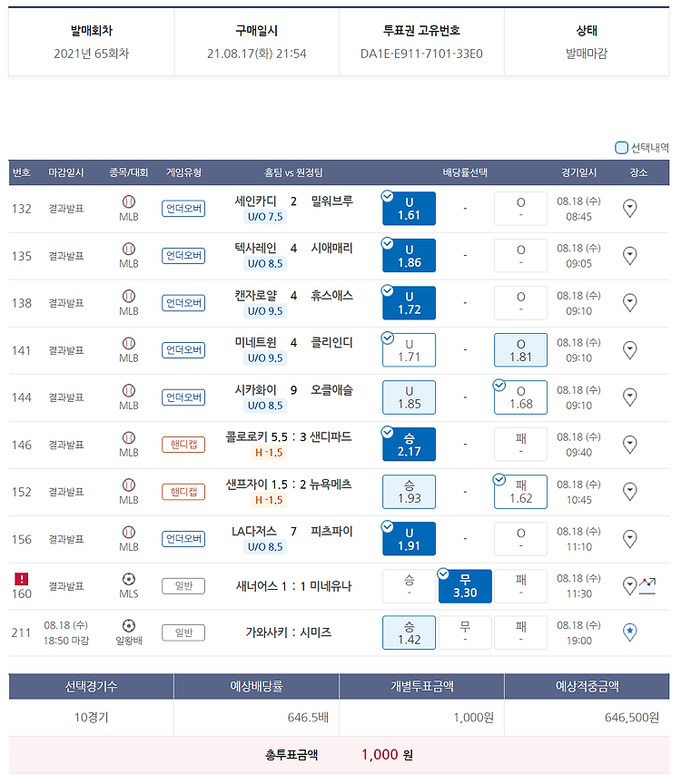
Task: Click the 646,500원 expected payout value
Action: 631,718
